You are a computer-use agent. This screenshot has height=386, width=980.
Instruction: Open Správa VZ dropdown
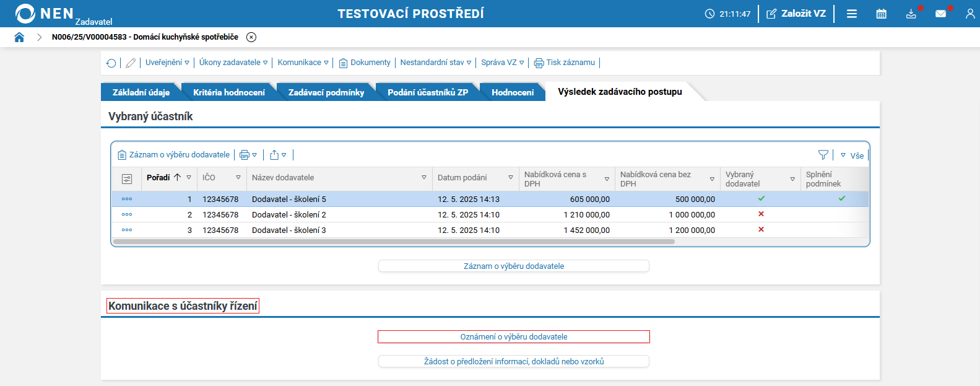pos(503,63)
